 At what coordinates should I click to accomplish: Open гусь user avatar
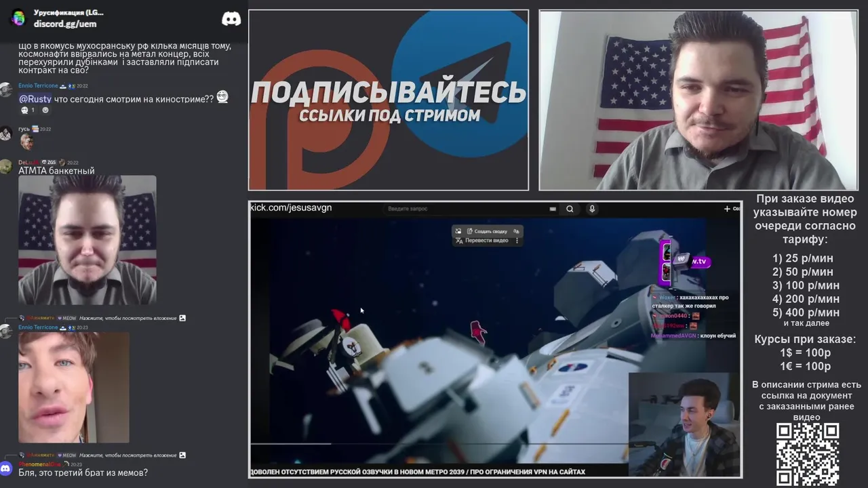click(5, 133)
